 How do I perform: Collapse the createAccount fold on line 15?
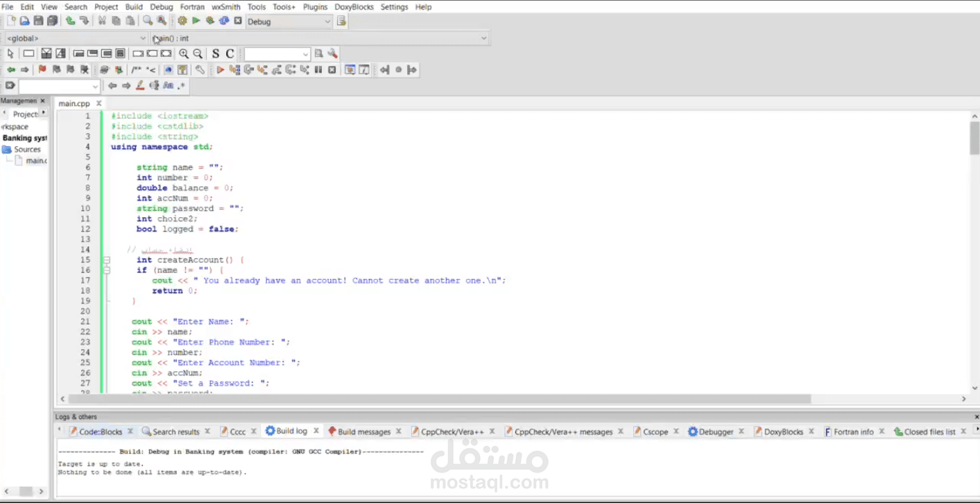point(107,260)
